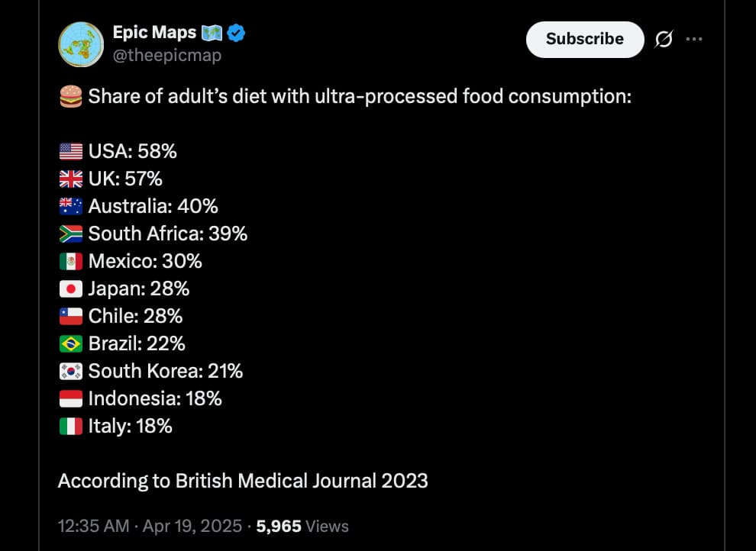
Task: Open the Grok slashed-circle icon
Action: point(664,39)
